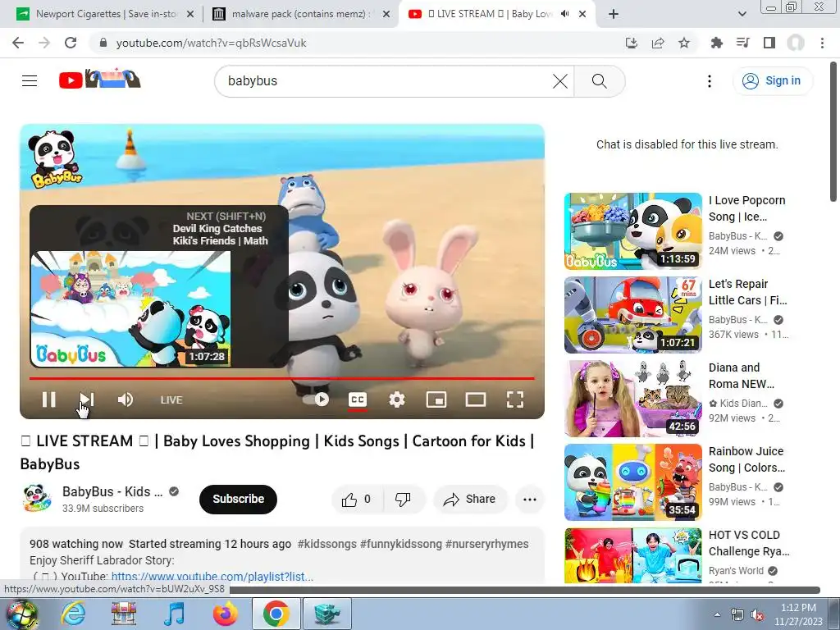This screenshot has height=630, width=840.
Task: Click the Share button
Action: click(470, 500)
